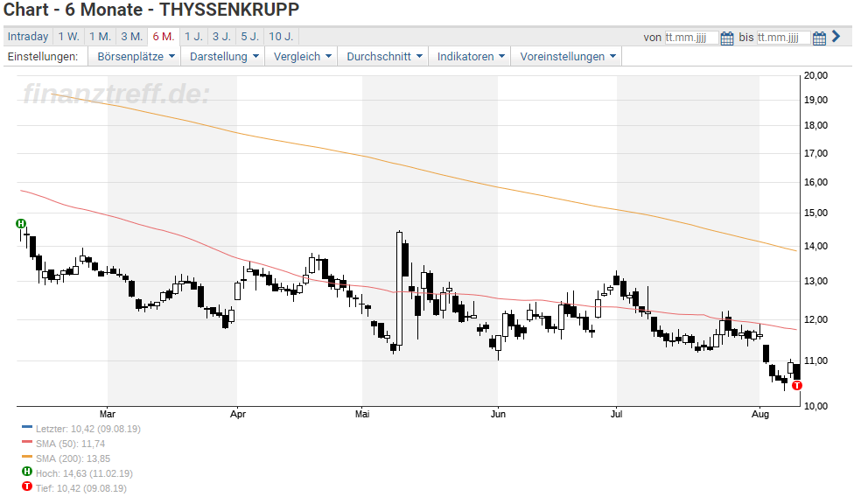This screenshot has width=861, height=504.
Task: Click the 16,00 y-axis price label
Action: (815, 182)
